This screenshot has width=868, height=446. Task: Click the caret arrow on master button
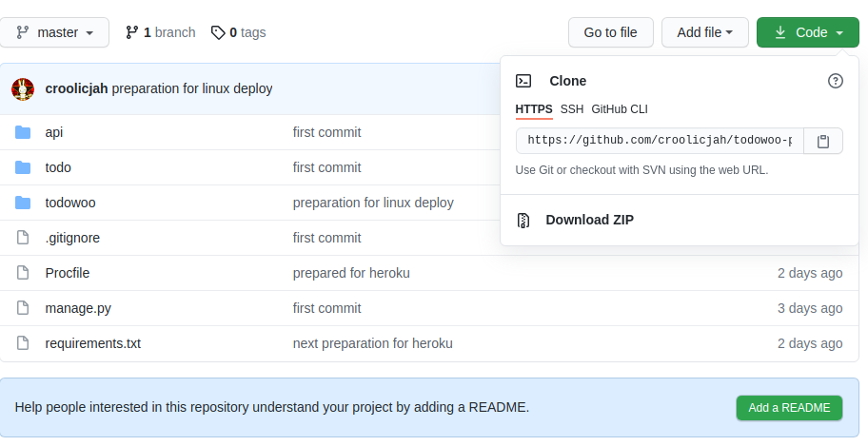click(x=89, y=33)
